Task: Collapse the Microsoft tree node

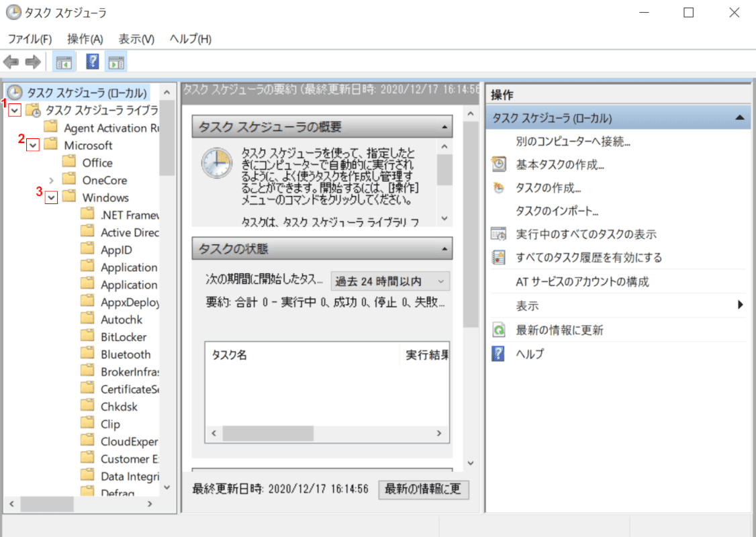Action: coord(33,145)
